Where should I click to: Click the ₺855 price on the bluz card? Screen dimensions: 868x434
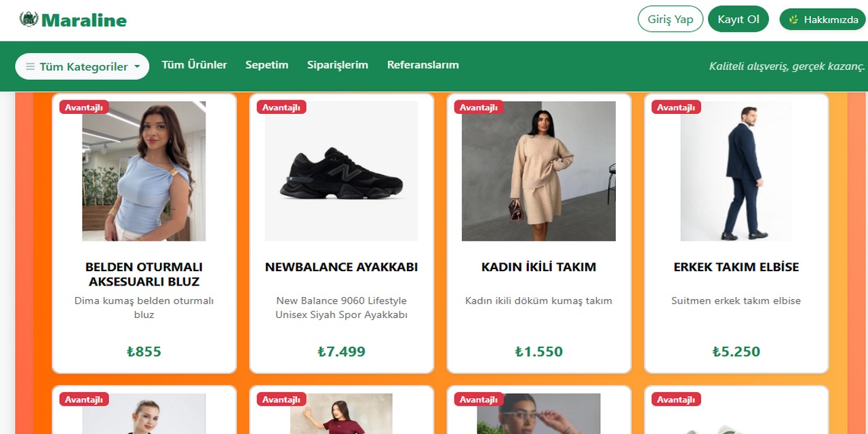(144, 351)
